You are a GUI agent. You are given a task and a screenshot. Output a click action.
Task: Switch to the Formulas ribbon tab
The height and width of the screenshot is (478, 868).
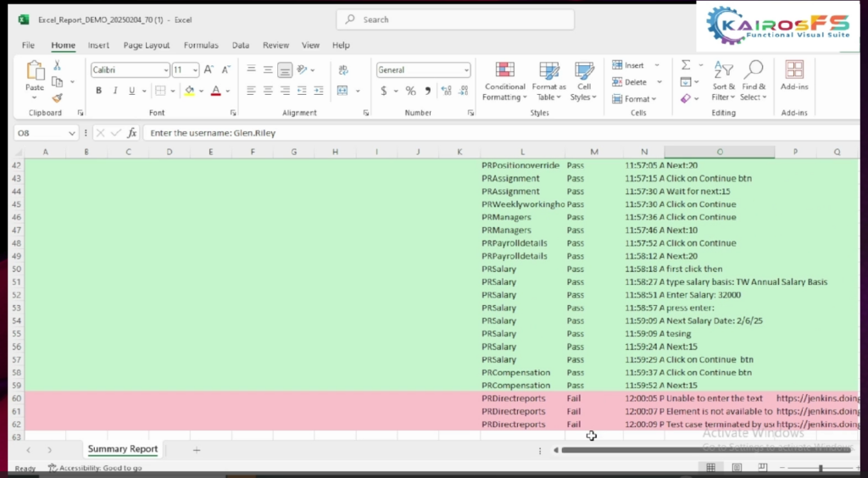tap(201, 45)
